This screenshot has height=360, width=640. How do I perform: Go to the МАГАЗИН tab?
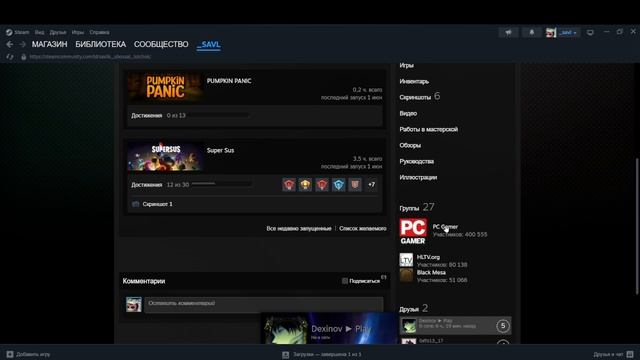(49, 44)
